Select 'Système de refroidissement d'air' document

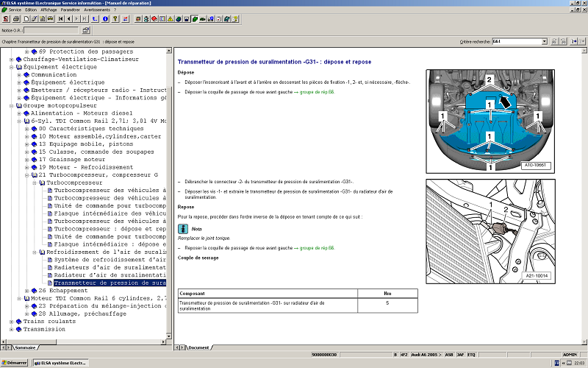pos(110,260)
